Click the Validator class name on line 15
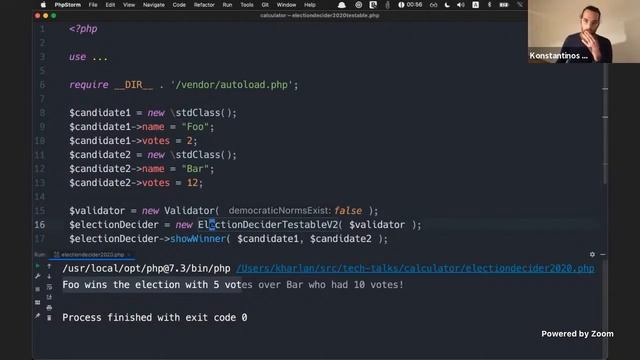The image size is (640, 360). [189, 211]
